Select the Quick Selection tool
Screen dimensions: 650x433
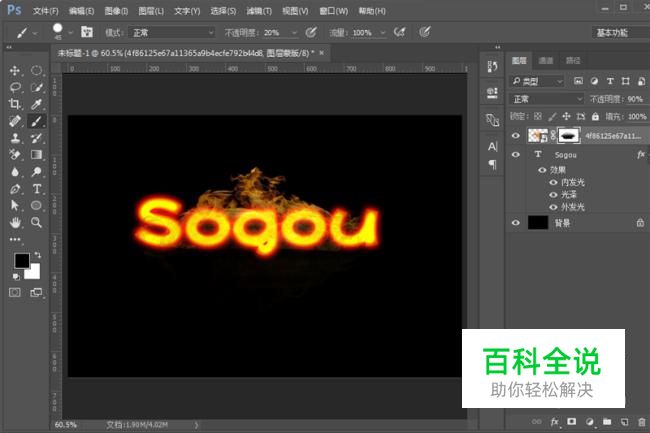point(36,87)
